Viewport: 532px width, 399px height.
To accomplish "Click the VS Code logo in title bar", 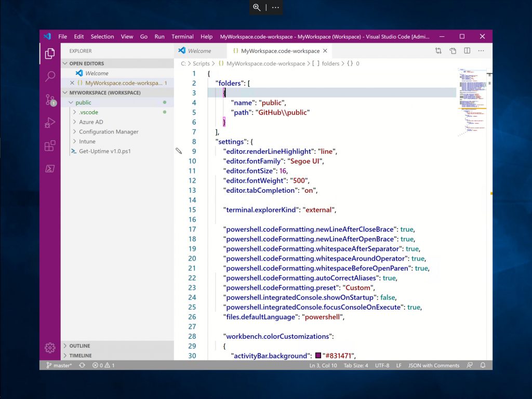I will point(47,36).
